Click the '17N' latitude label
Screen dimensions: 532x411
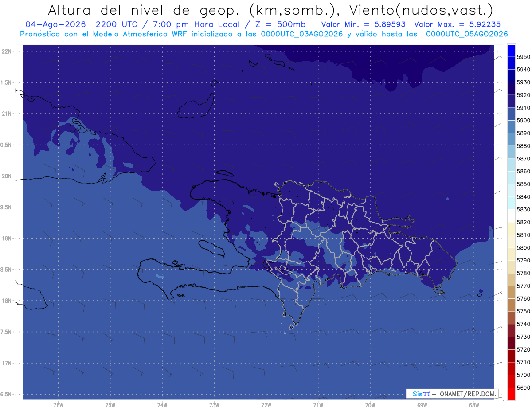[x=7, y=364]
